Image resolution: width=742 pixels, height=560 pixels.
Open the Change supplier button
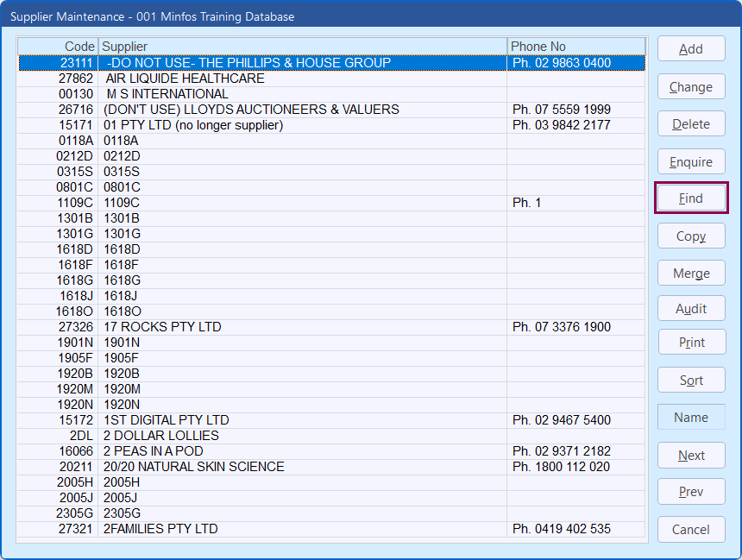(691, 86)
